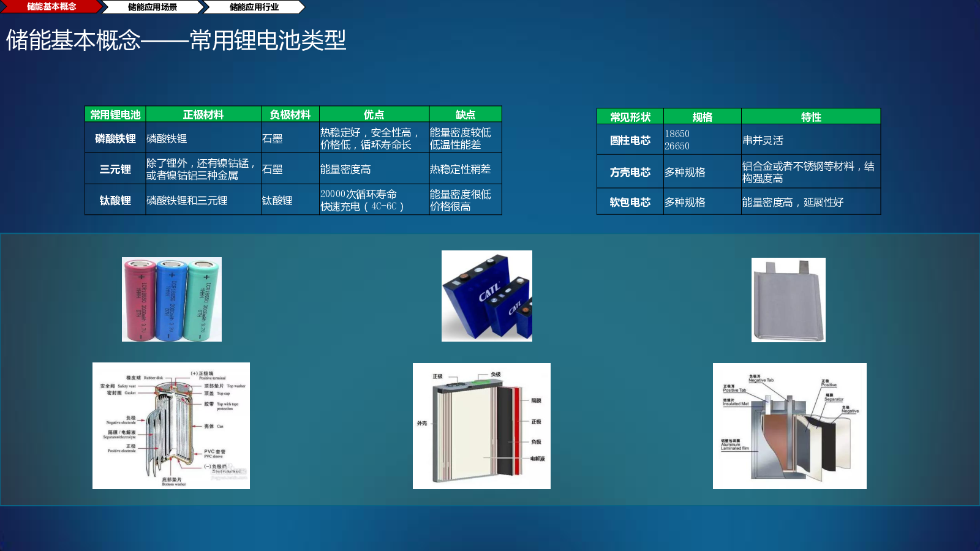Click the 常见形状 table header
Screen dimensions: 980x551
pyautogui.click(x=630, y=116)
